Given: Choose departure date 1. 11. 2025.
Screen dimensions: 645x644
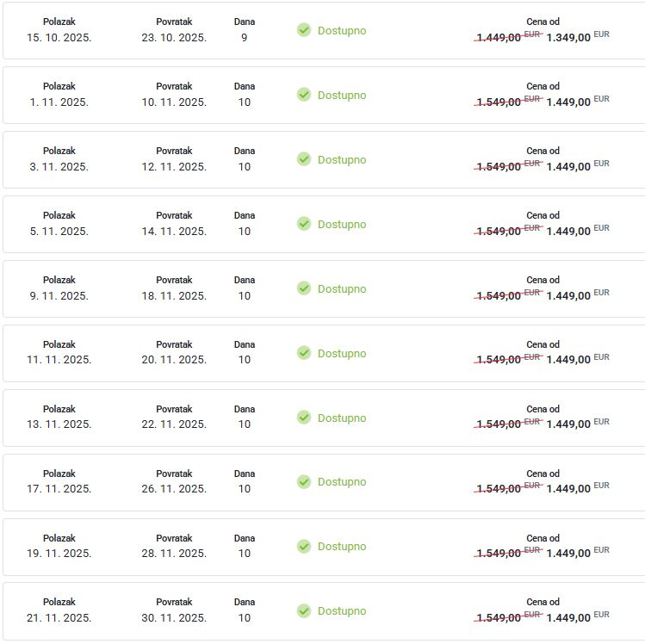Looking at the screenshot, I should 59,102.
